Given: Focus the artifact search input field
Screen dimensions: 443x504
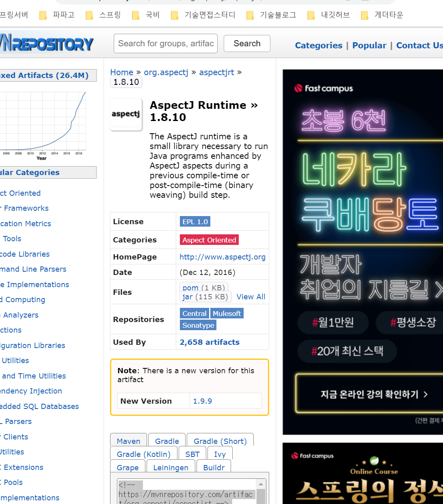Looking at the screenshot, I should pyautogui.click(x=166, y=43).
